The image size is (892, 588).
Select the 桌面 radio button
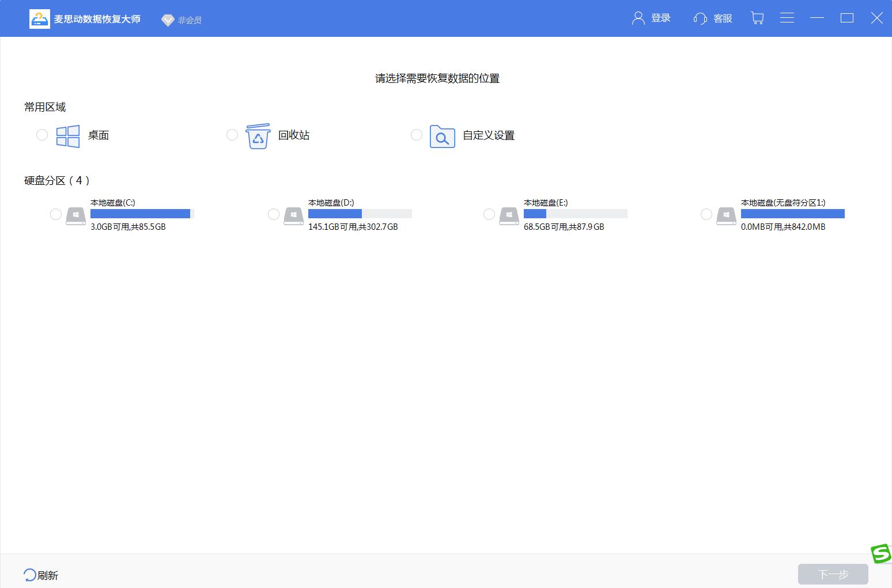point(42,135)
